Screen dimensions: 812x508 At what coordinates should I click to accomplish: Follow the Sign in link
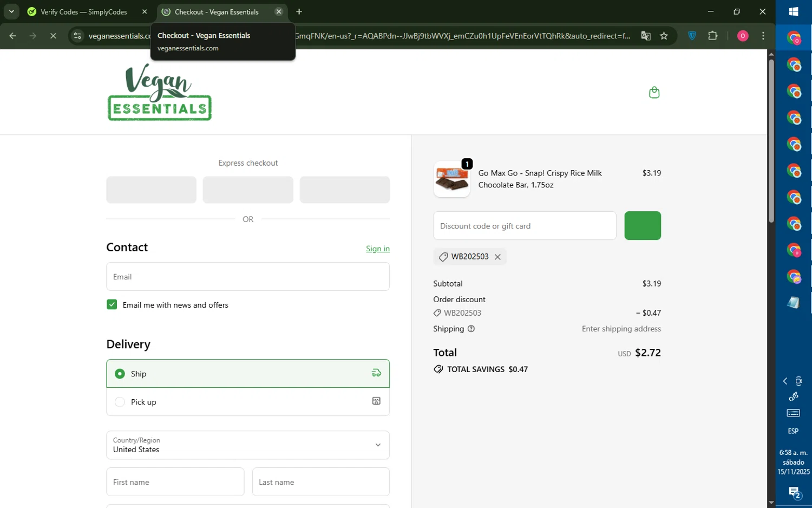pyautogui.click(x=378, y=249)
